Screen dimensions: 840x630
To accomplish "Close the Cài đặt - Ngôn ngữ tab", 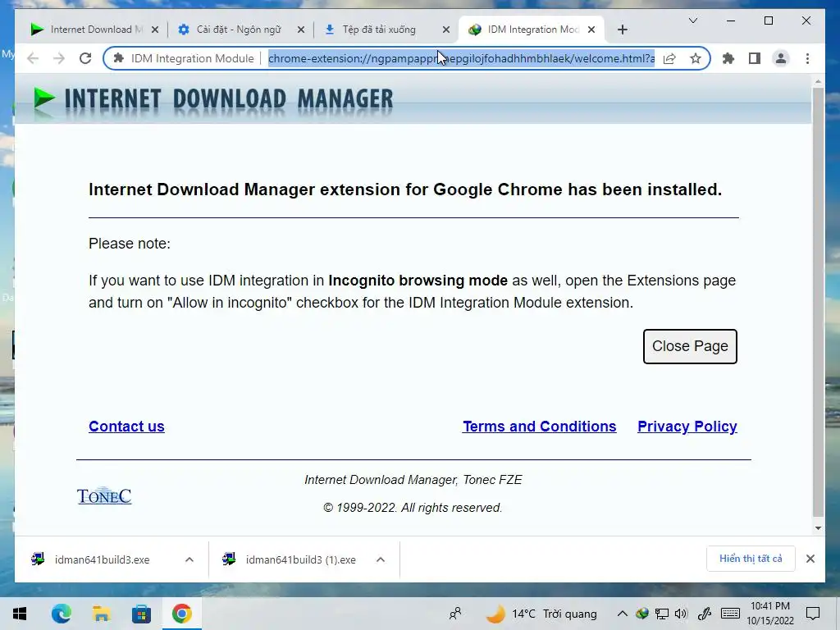I will tap(300, 30).
